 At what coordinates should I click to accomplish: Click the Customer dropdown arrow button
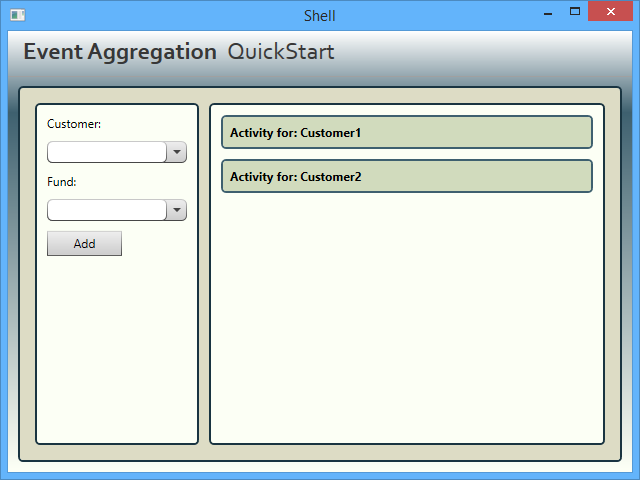click(x=177, y=152)
